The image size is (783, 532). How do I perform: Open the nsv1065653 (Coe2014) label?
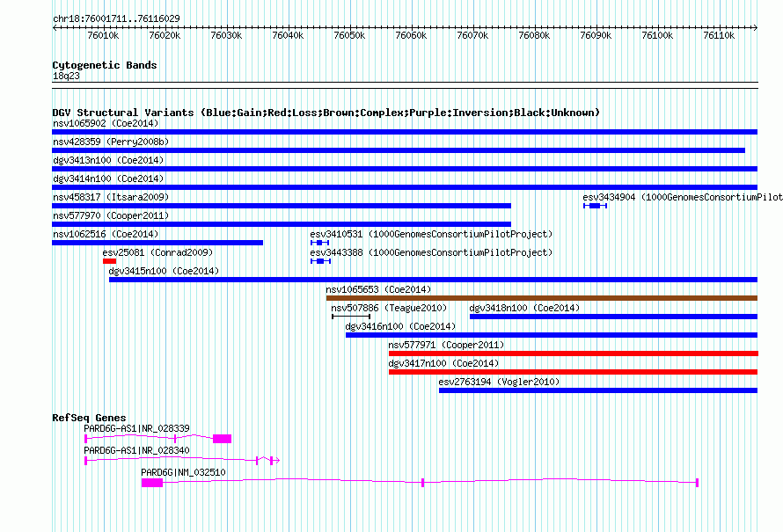click(378, 289)
